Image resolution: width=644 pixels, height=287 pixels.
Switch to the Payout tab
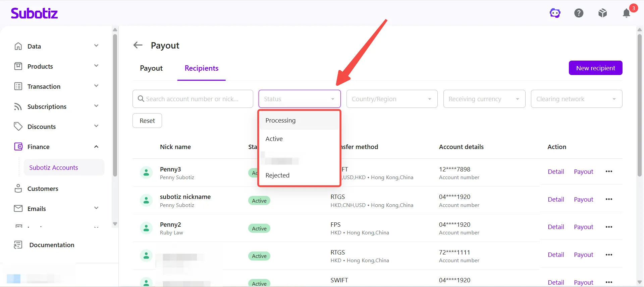[x=151, y=68]
